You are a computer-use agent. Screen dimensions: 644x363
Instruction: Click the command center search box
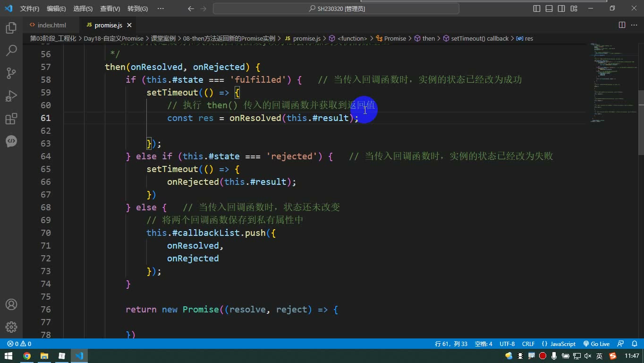point(336,9)
